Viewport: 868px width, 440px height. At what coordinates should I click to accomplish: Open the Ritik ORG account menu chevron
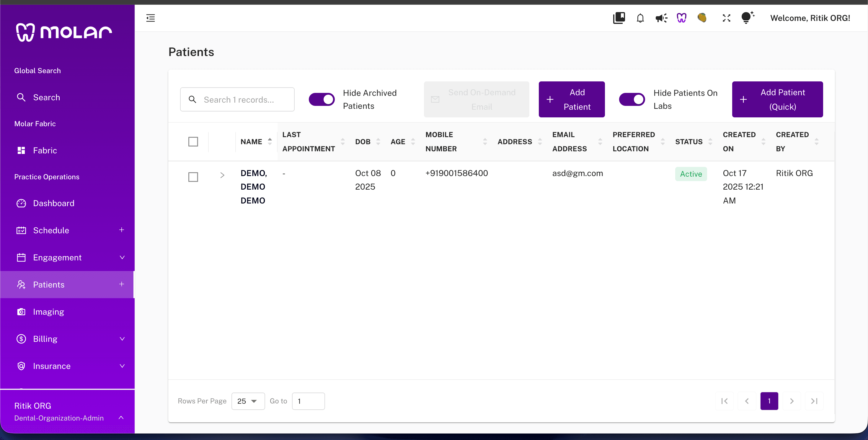(x=121, y=418)
